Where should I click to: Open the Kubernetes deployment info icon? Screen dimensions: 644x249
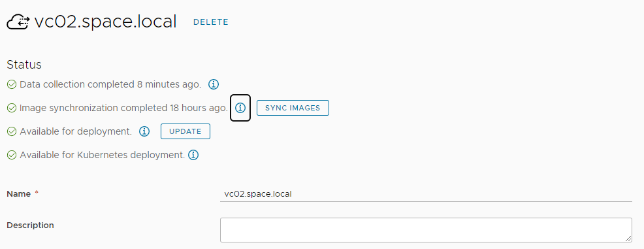(193, 155)
